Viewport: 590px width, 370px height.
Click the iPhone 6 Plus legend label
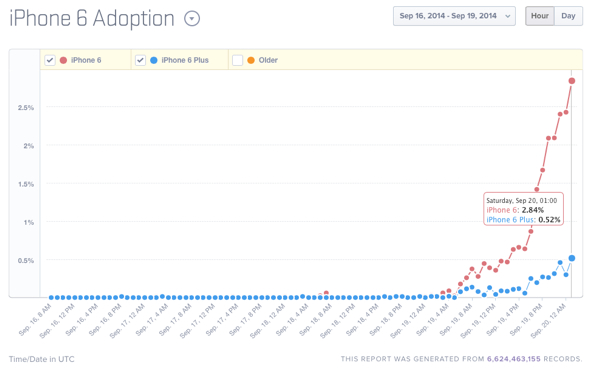(x=185, y=60)
